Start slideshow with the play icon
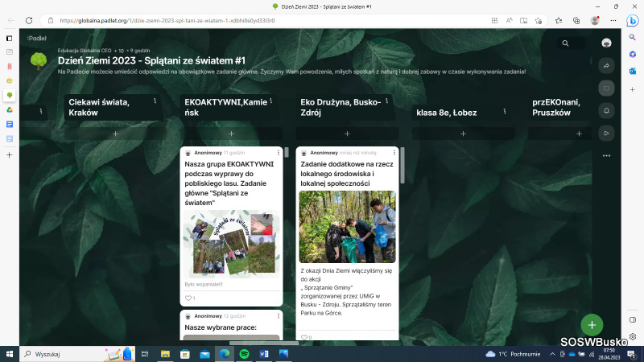 [607, 132]
